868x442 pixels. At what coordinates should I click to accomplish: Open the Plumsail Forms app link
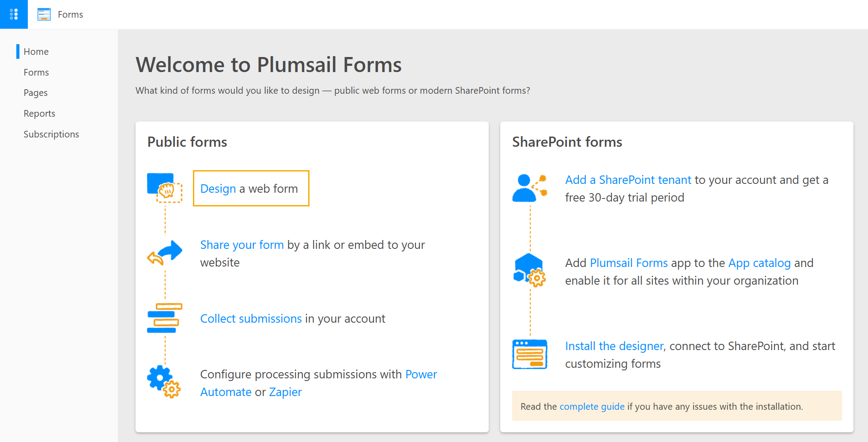pos(629,263)
